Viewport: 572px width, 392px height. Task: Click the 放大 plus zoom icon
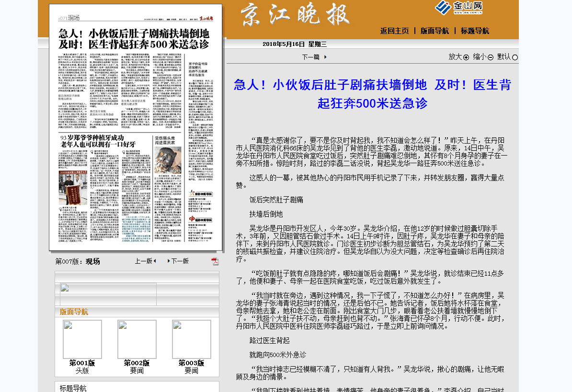point(466,57)
